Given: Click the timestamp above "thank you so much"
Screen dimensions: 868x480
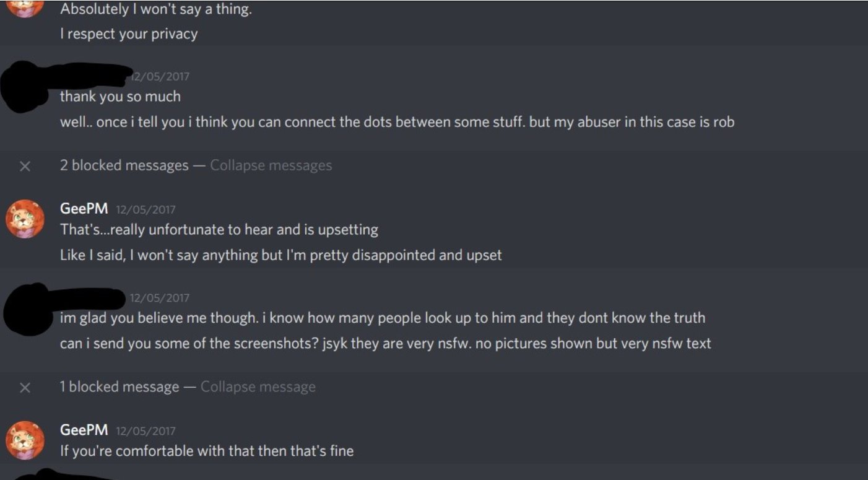Looking at the screenshot, I should point(160,77).
